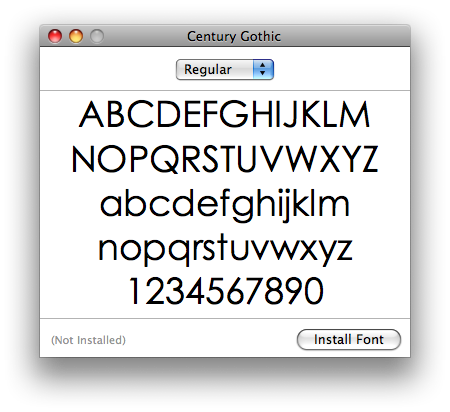The width and height of the screenshot is (450, 412).
Task: Click the disabled gray zoom button
Action: click(97, 36)
